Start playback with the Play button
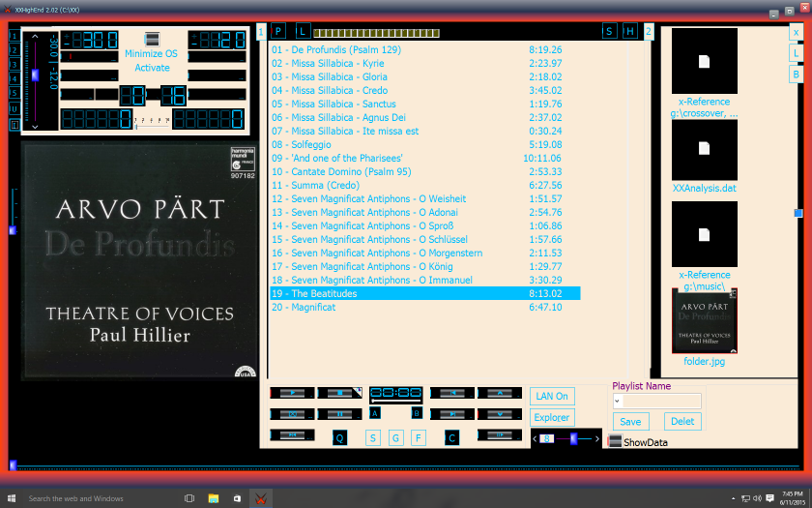The height and width of the screenshot is (508, 812). 292,393
